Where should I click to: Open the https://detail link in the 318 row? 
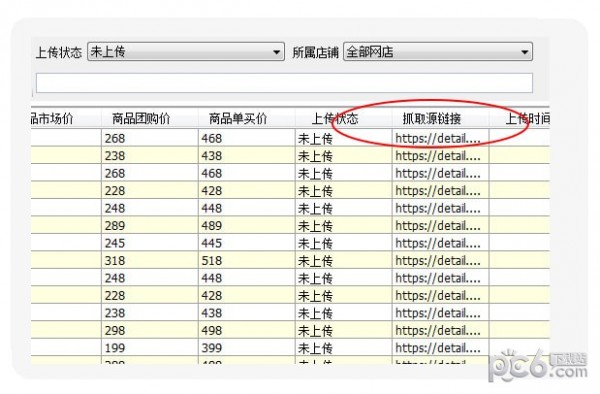440,260
